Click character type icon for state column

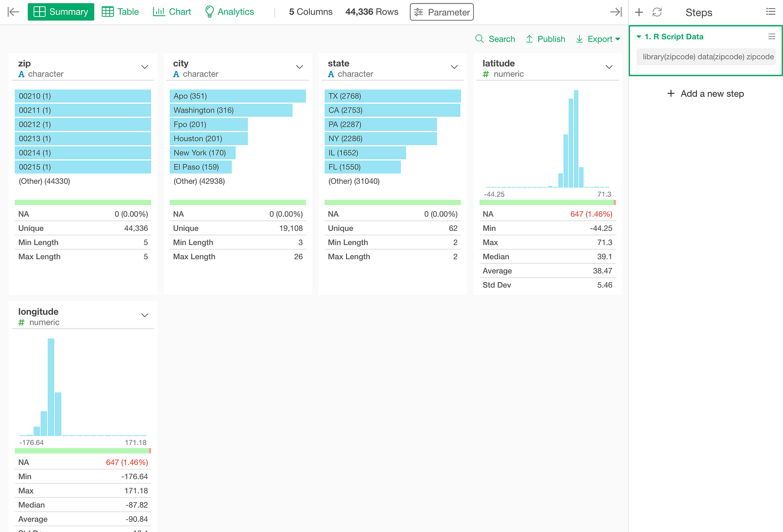[331, 74]
